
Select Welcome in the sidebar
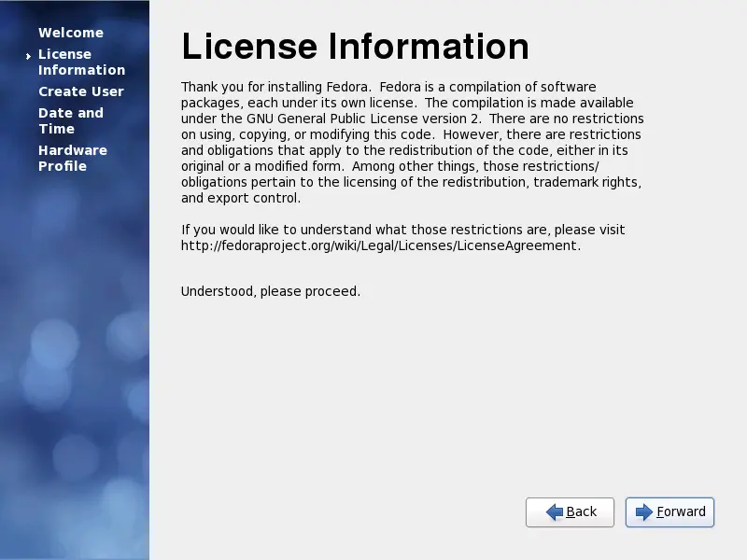(x=71, y=33)
